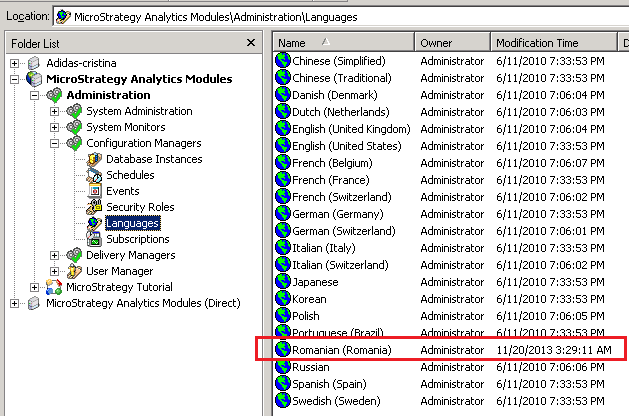The image size is (629, 416).
Task: Expand the Adidas-cristina project source
Action: point(14,63)
